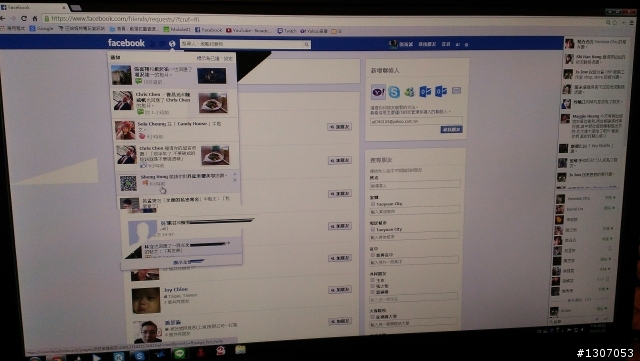Click mark as read link in notifications
640x361 pixels.
(208, 58)
